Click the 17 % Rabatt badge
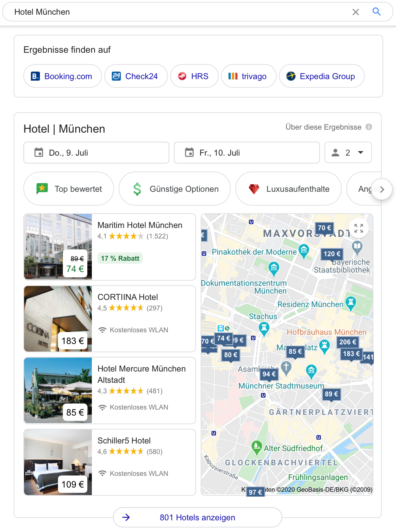Viewport: 396px width, 532px height. click(x=120, y=258)
